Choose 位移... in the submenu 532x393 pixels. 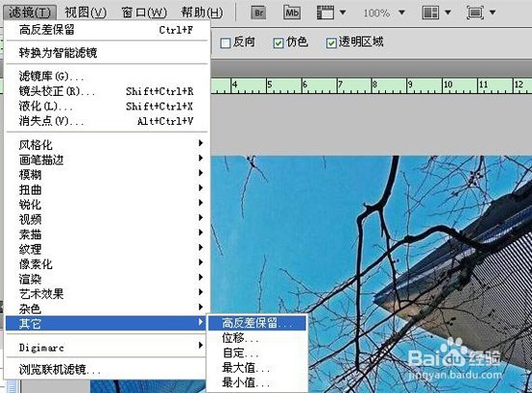257,338
